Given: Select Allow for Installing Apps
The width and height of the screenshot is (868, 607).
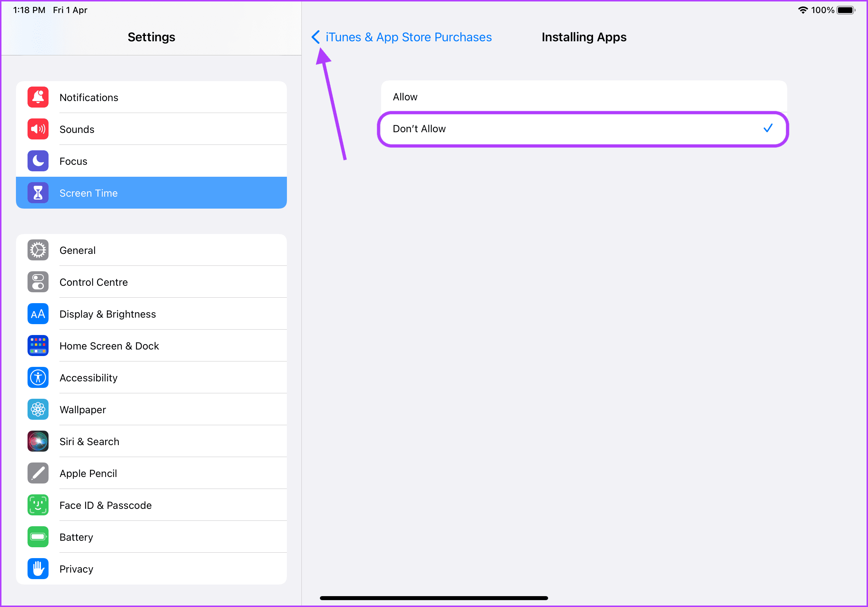Looking at the screenshot, I should [583, 97].
